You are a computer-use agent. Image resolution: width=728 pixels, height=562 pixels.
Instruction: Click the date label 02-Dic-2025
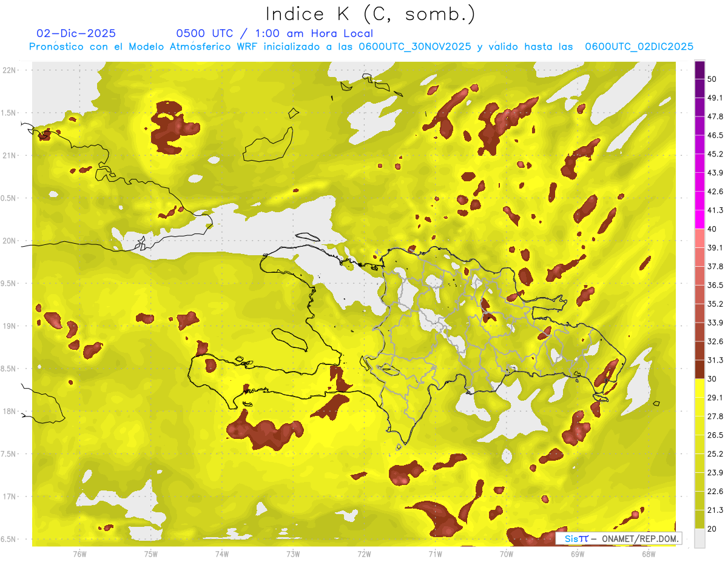click(76, 33)
